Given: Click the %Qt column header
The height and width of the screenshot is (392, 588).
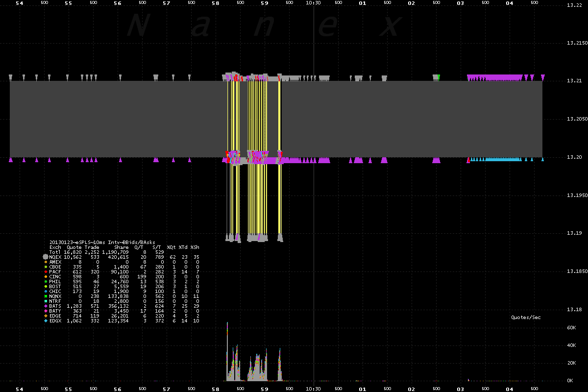Looking at the screenshot, I should pos(171,247).
